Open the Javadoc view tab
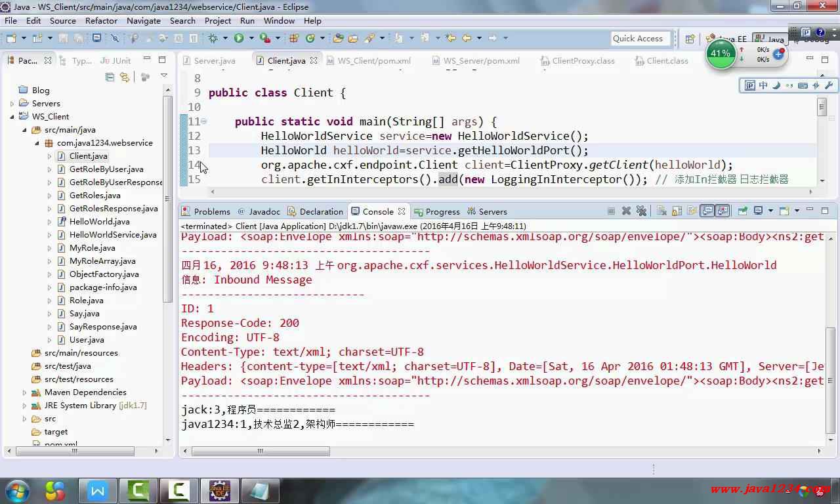840x504 pixels. pos(259,211)
